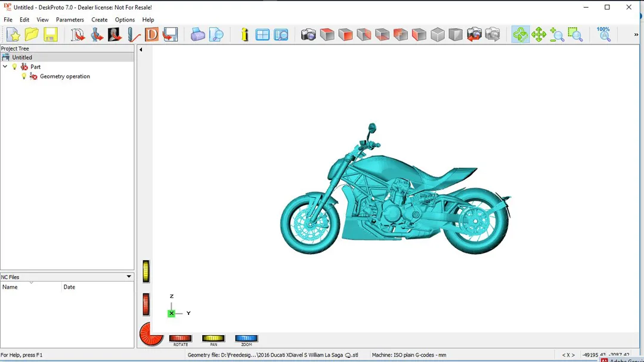Open the File menu
644x362 pixels.
8,20
